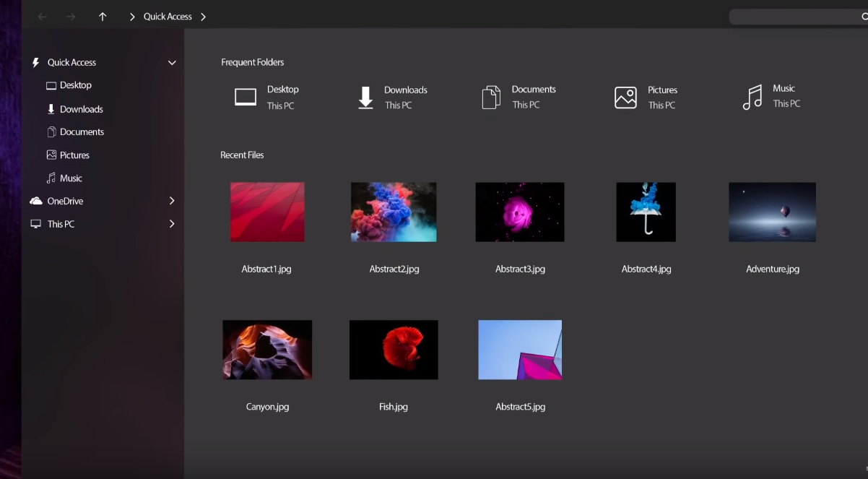Click the Downloads arrow icon in sidebar
868x479 pixels.
51,109
